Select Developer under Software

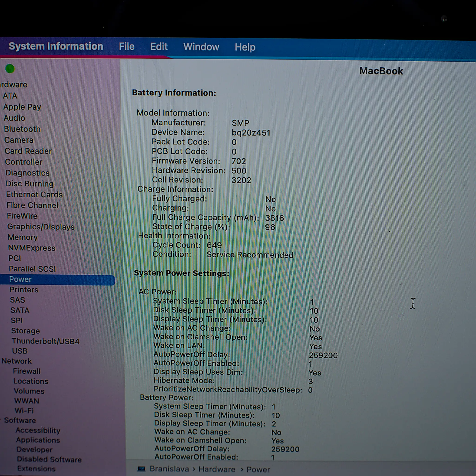pos(34,450)
